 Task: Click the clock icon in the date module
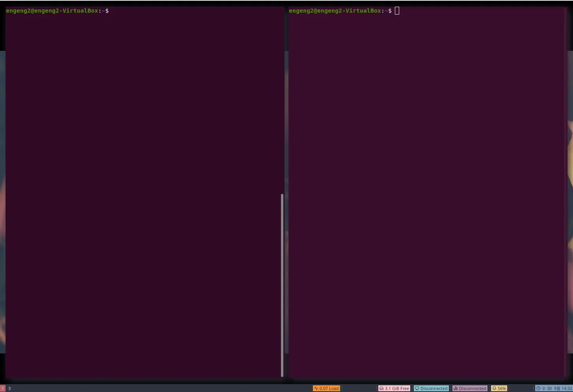tap(538, 388)
